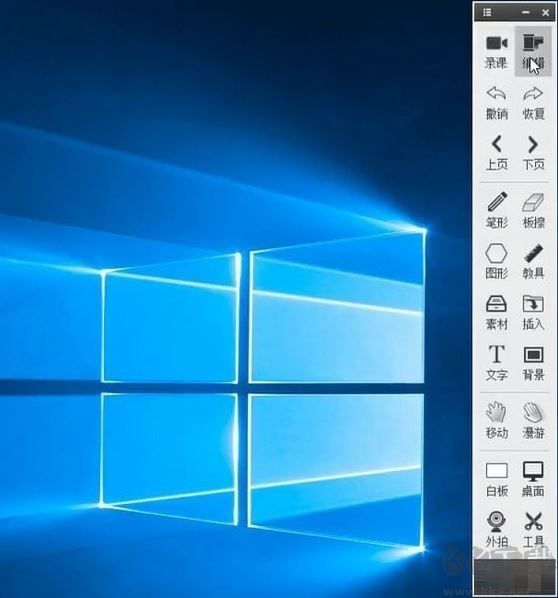
Task: Activate the 移动 move hand tool
Action: (496, 421)
